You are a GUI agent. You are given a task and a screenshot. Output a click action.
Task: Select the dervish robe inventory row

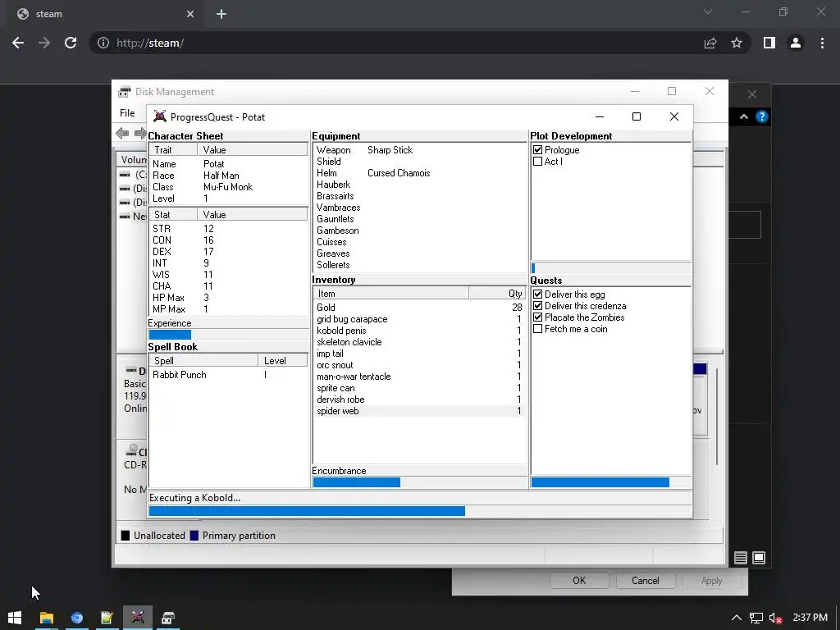(419, 399)
